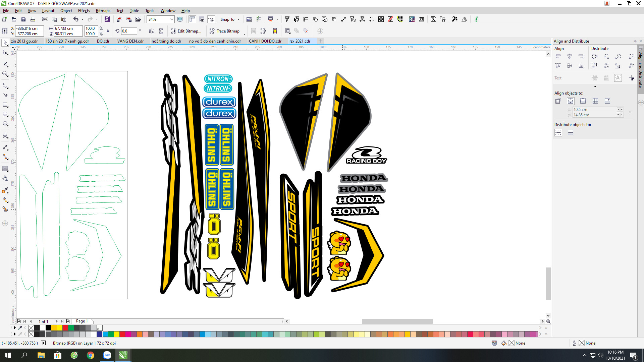Screen dimensions: 644x362
Task: Choose the Crop tool in the toolbox
Action: (x=5, y=64)
